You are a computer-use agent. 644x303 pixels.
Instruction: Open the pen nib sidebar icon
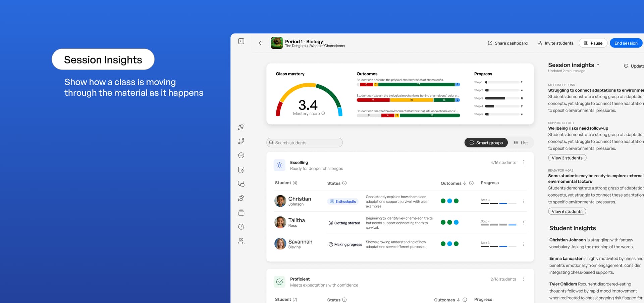(241, 198)
